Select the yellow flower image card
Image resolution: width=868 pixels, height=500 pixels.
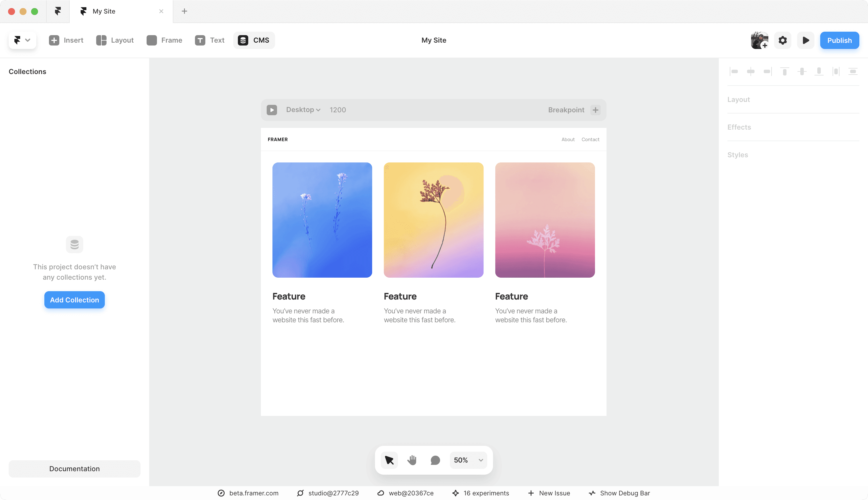pos(433,220)
